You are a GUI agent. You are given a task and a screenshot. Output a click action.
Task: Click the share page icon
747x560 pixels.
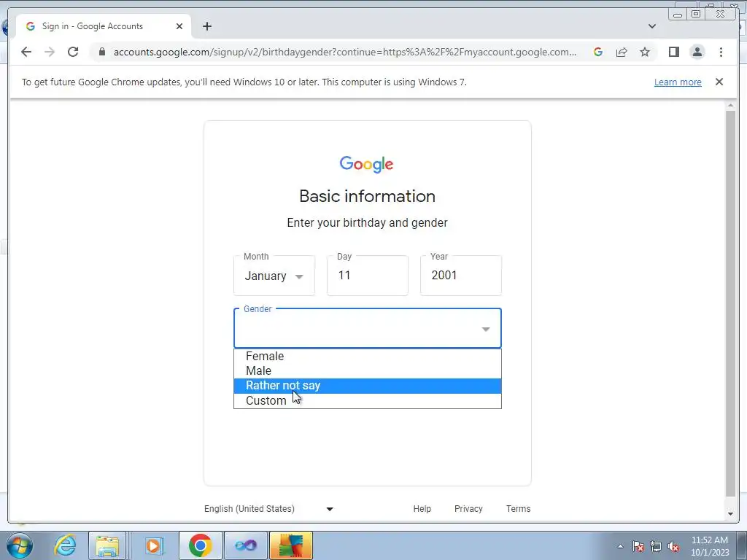[x=622, y=52]
